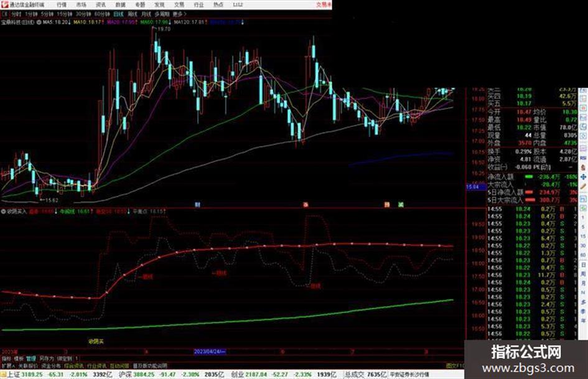Open the 数据 menu

coord(120,4)
